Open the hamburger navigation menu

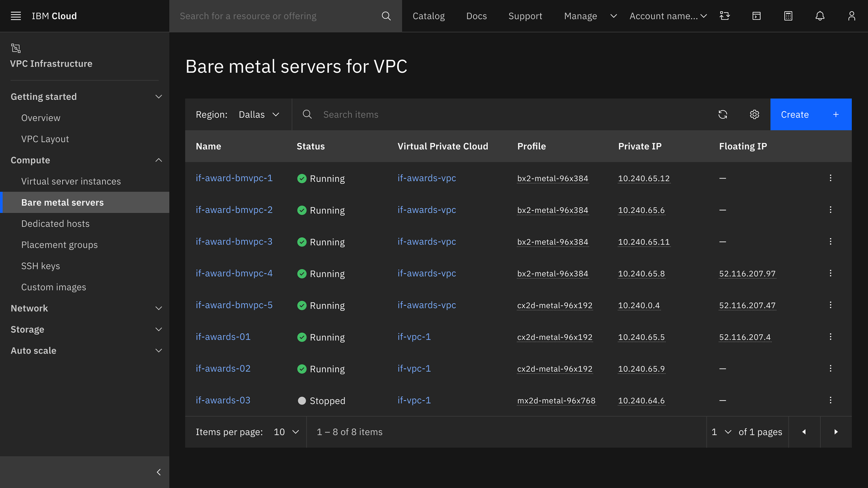(x=16, y=16)
